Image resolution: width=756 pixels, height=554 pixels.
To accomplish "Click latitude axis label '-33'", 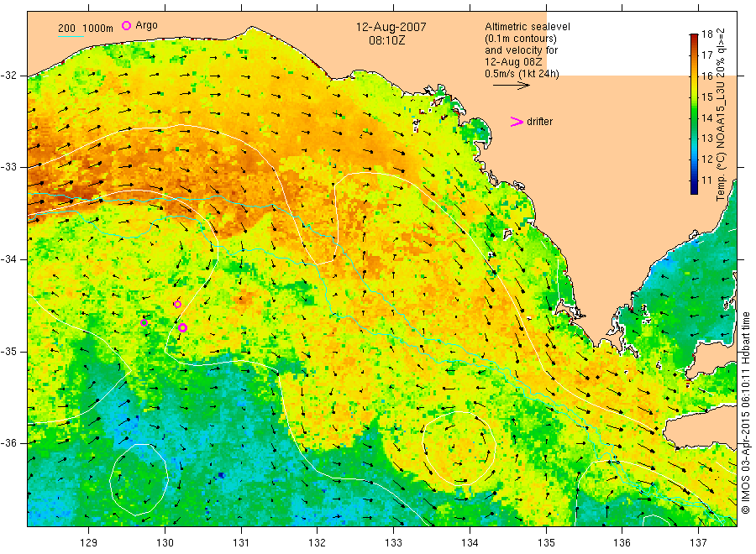I will [x=8, y=167].
